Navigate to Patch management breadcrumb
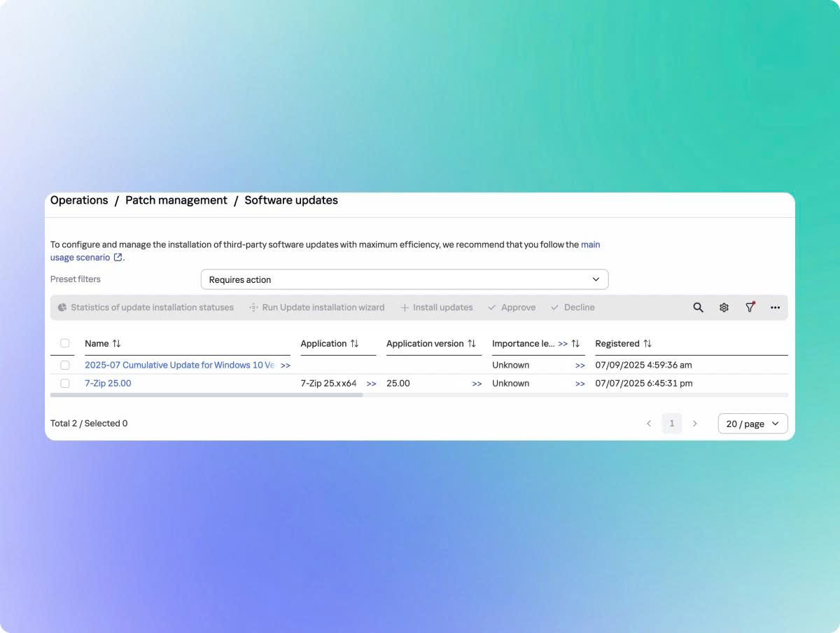Image resolution: width=840 pixels, height=633 pixels. (176, 200)
